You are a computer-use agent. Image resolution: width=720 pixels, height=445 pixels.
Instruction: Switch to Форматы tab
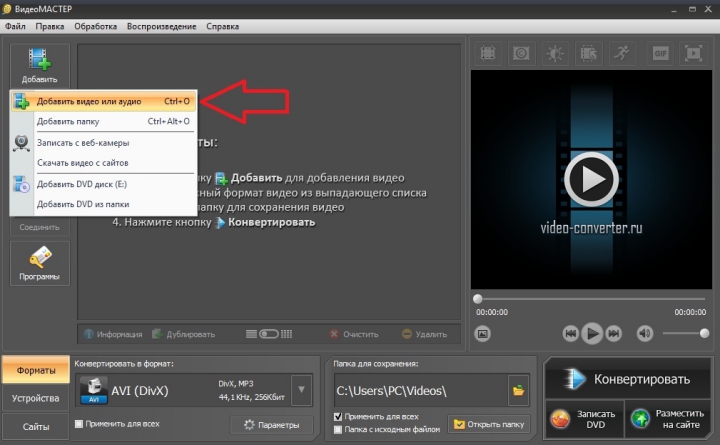click(36, 370)
